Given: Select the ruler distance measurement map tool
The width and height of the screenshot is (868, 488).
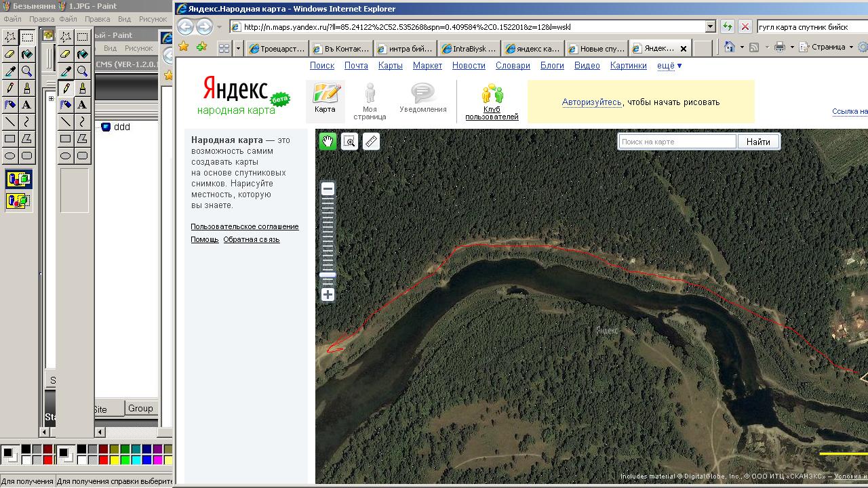Looking at the screenshot, I should click(x=371, y=142).
